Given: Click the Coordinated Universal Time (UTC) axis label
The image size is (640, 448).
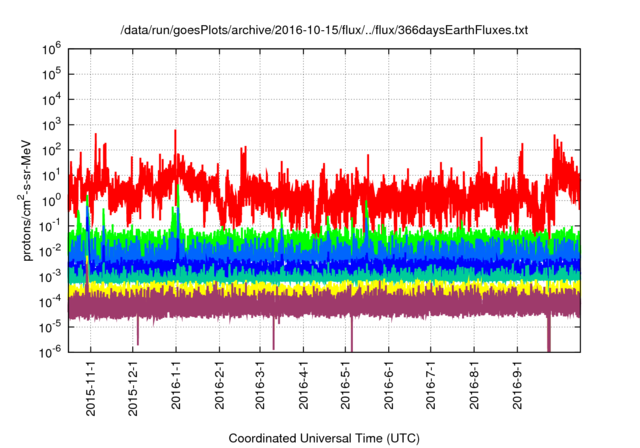Looking at the screenshot, I should tap(331, 439).
